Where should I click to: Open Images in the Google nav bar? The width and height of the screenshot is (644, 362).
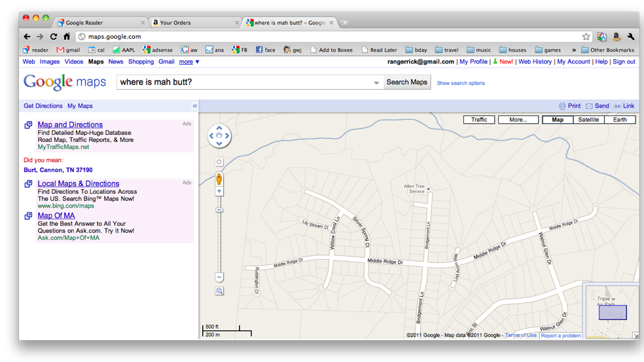tap(50, 62)
